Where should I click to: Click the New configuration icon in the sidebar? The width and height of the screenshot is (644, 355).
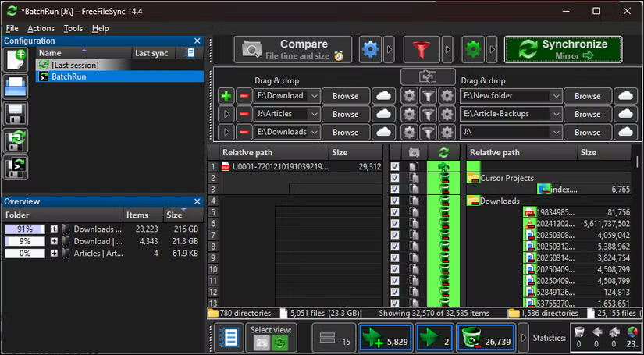pyautogui.click(x=16, y=60)
